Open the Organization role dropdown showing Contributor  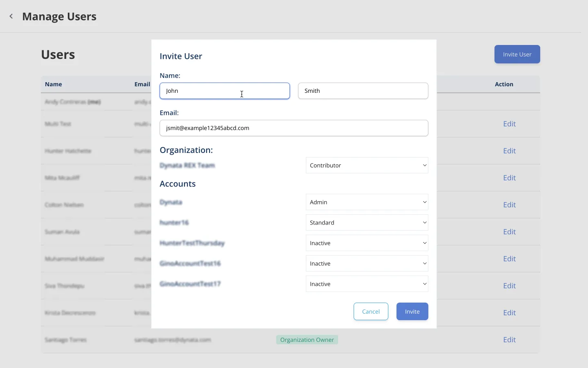tap(367, 165)
